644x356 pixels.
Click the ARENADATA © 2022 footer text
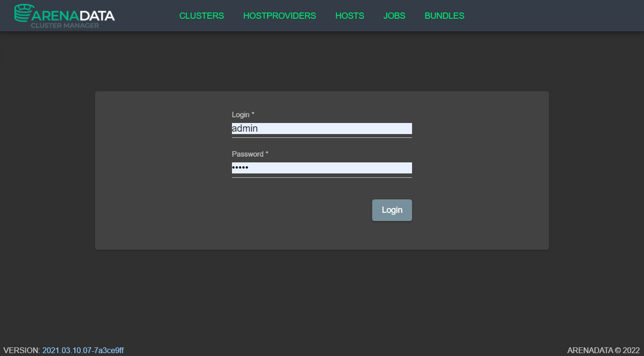pyautogui.click(x=603, y=351)
